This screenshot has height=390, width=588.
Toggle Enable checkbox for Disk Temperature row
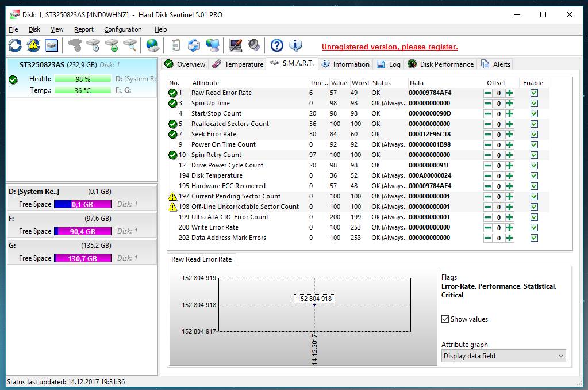pyautogui.click(x=534, y=176)
